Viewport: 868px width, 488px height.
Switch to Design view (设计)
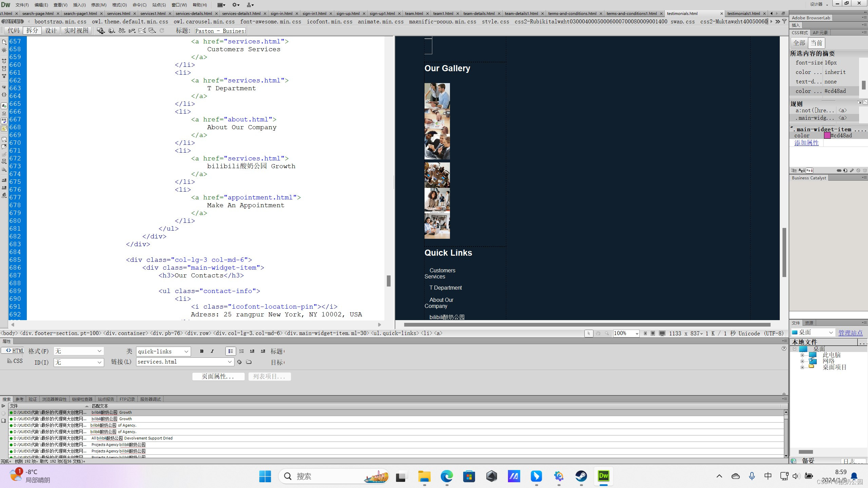pos(51,31)
